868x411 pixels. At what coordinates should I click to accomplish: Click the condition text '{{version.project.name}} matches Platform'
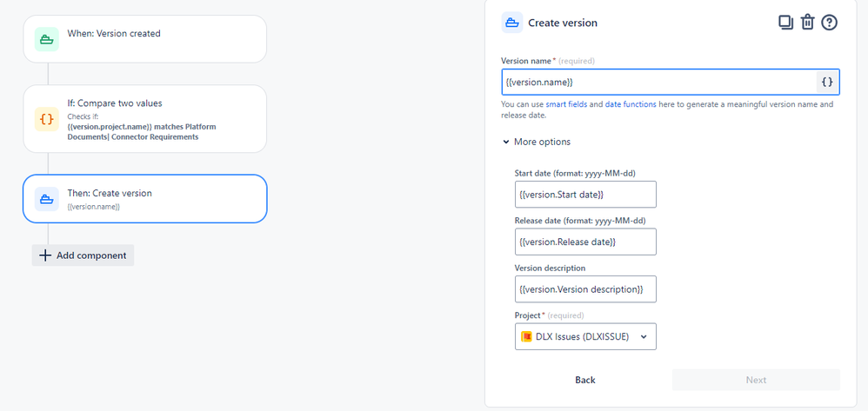pos(142,127)
